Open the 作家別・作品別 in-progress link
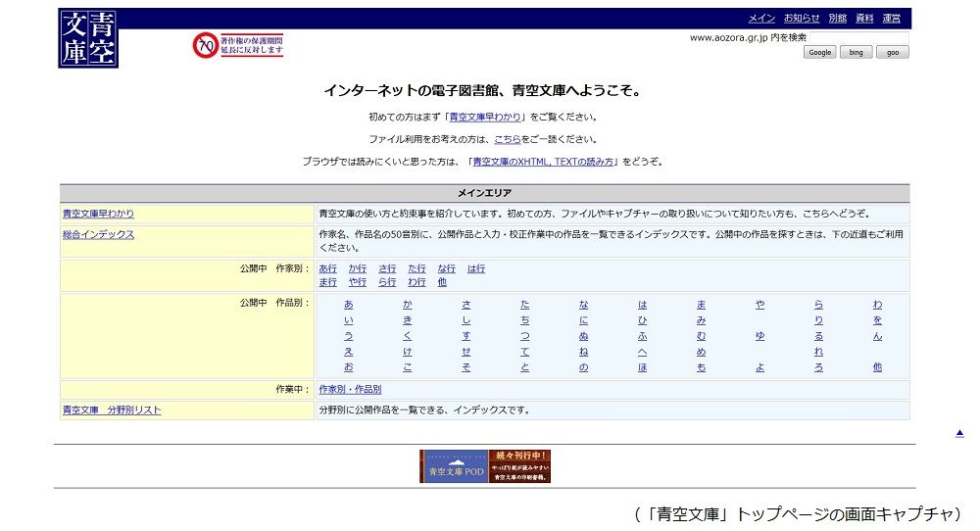 click(350, 390)
